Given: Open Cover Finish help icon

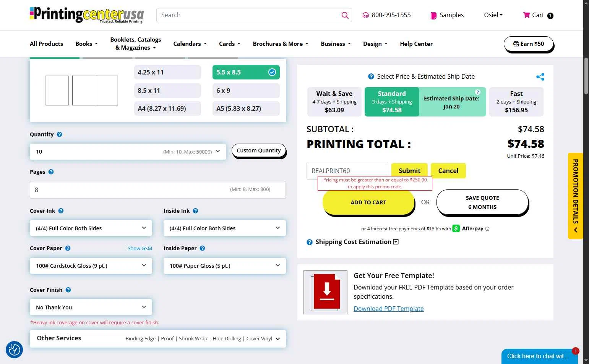Looking at the screenshot, I should click(x=68, y=290).
